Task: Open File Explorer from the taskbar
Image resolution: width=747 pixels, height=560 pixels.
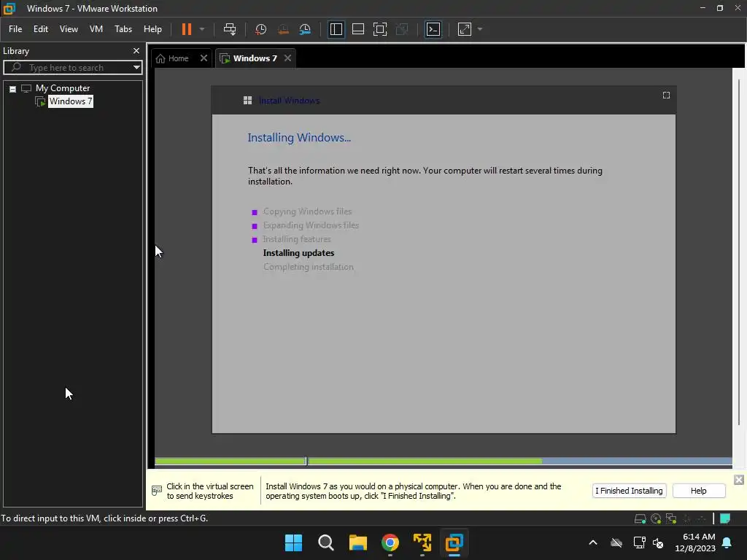Action: pyautogui.click(x=357, y=542)
